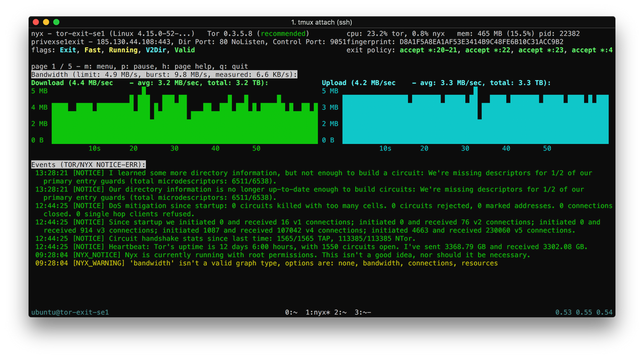Image resolution: width=644 pixels, height=358 pixels.
Task: Click the 'V2Dir' relay flag
Action: click(x=156, y=50)
